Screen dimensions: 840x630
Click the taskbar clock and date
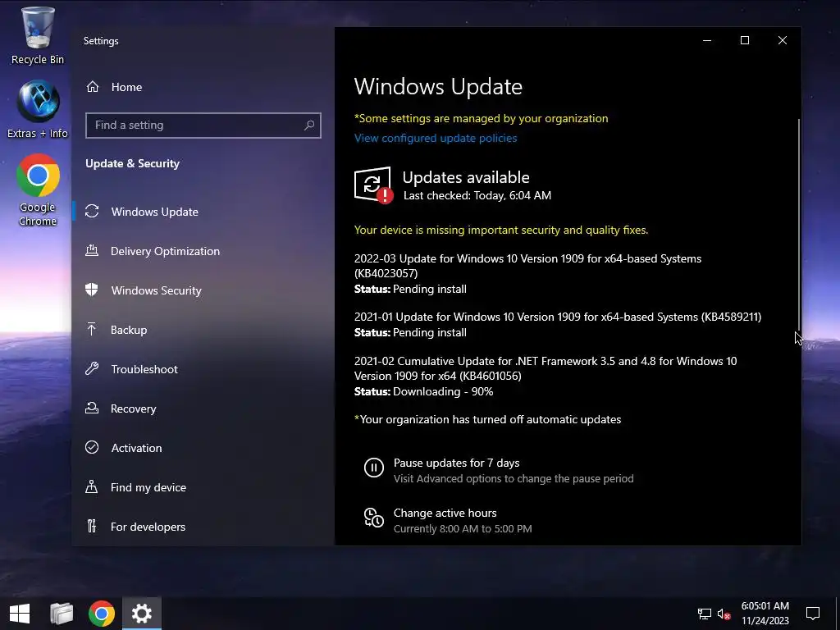point(765,614)
